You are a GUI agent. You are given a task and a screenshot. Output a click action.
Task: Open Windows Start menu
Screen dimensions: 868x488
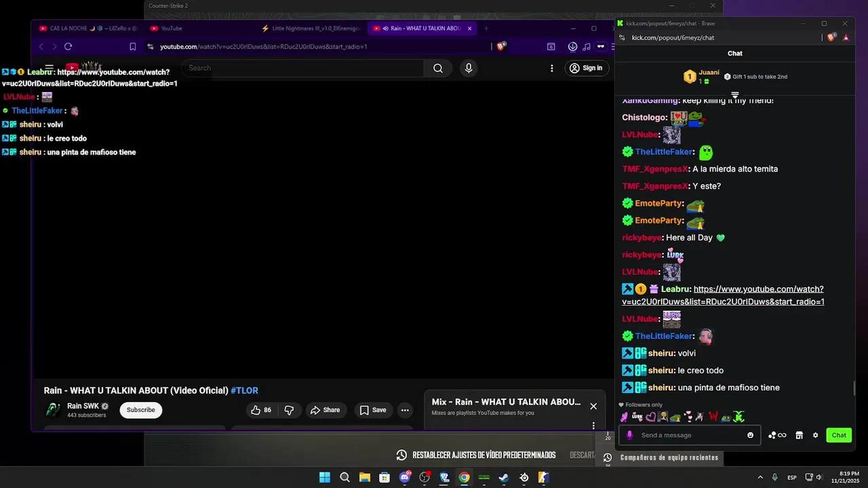point(325,477)
